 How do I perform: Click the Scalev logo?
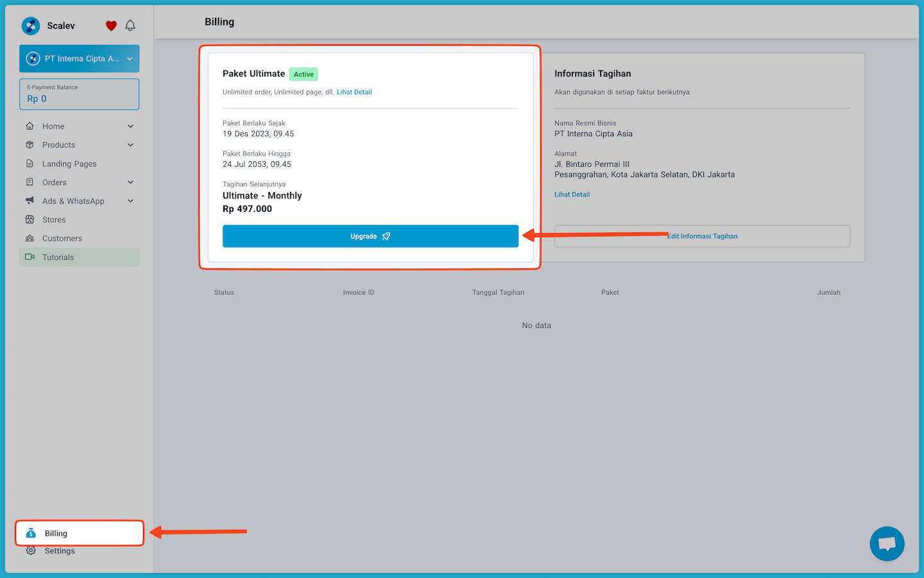30,26
